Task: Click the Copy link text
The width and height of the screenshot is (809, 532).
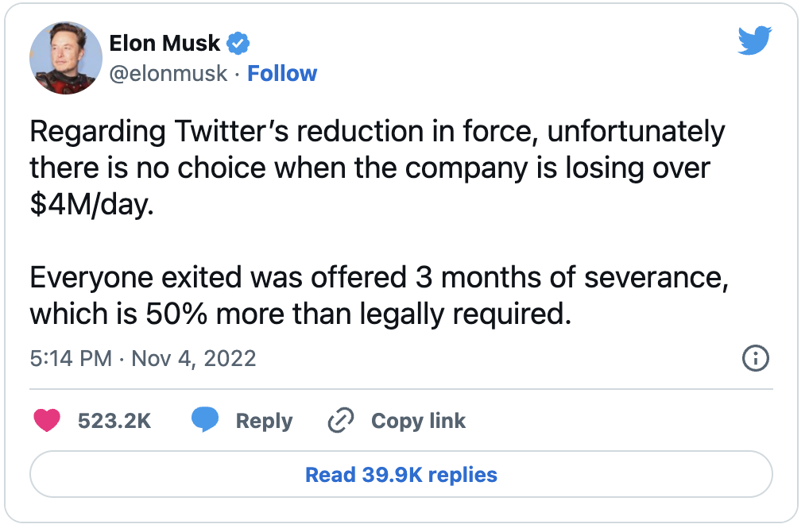Action: click(x=418, y=421)
